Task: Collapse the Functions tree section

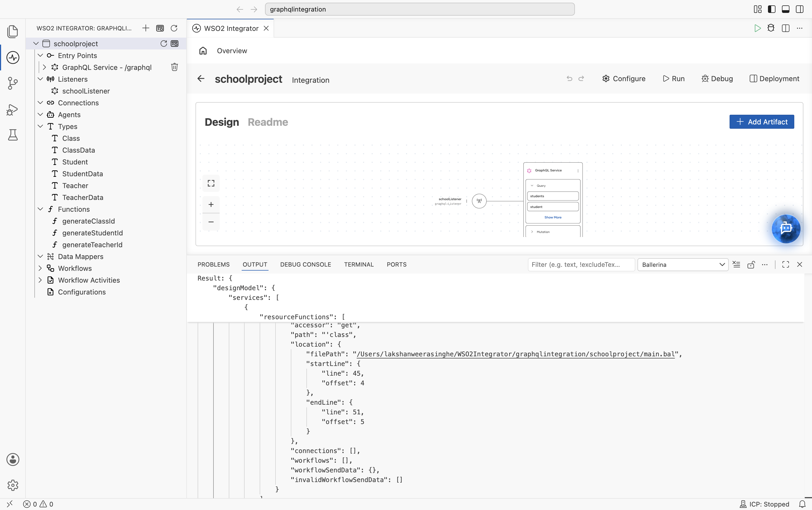Action: point(40,209)
